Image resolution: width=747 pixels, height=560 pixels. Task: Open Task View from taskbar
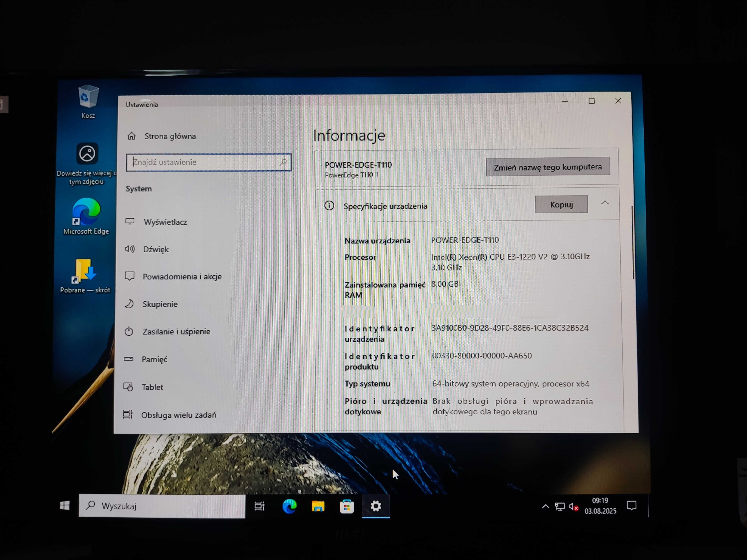coord(259,506)
